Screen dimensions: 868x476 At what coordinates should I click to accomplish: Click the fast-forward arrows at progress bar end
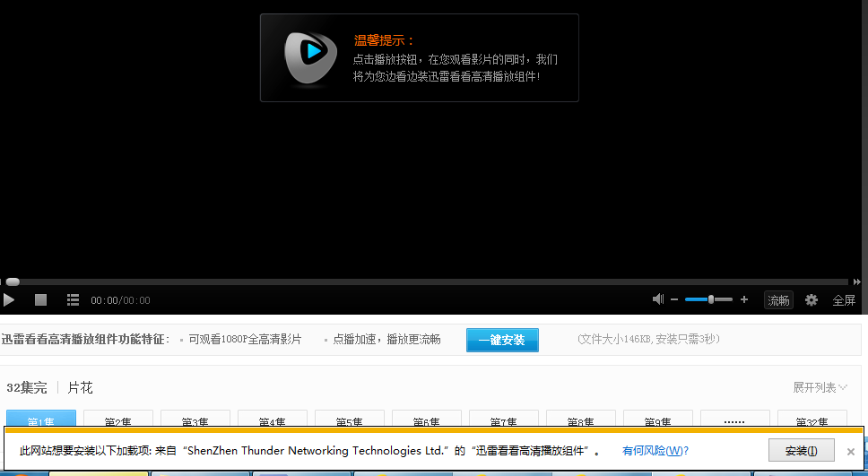pyautogui.click(x=857, y=281)
